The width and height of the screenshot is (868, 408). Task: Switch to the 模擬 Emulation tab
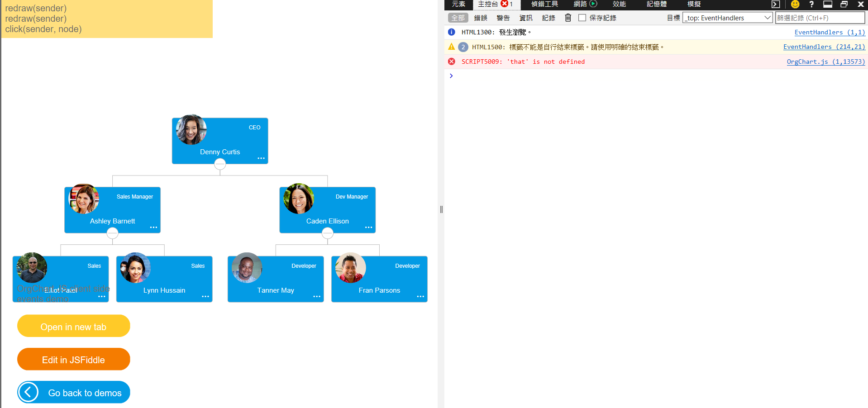pos(694,5)
